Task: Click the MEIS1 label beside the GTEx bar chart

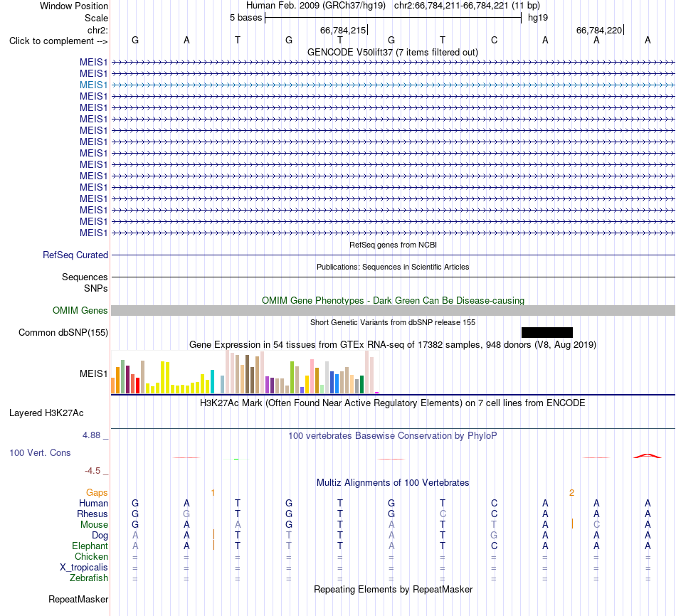Action: (x=93, y=373)
